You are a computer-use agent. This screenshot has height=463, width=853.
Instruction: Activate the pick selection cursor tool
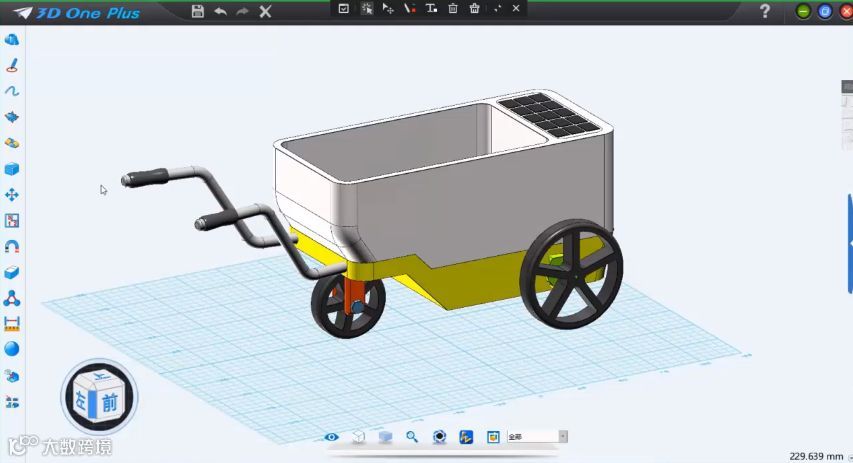(x=367, y=8)
